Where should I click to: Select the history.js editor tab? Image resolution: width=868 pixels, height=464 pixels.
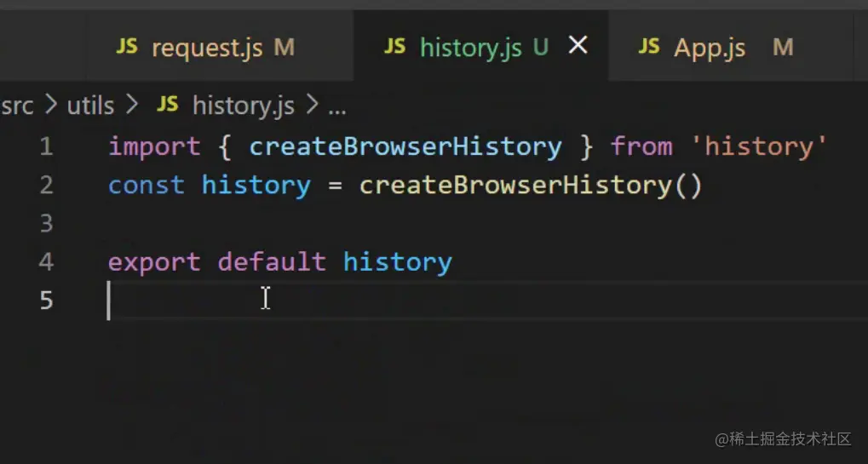pos(480,47)
